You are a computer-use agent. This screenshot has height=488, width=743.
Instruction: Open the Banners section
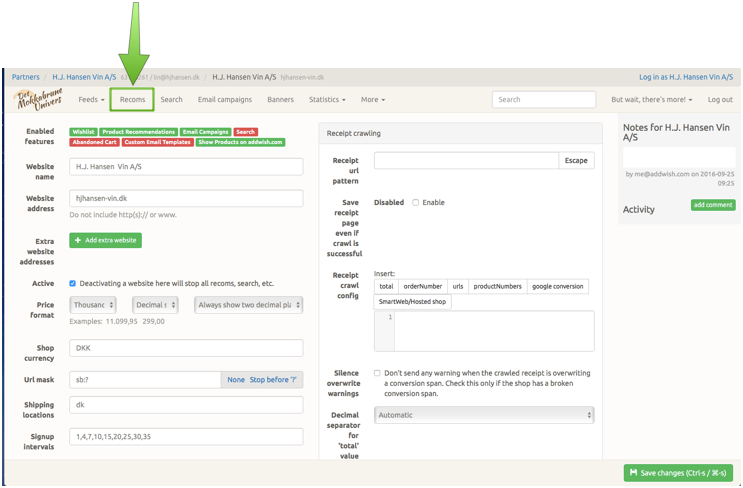[x=281, y=99]
